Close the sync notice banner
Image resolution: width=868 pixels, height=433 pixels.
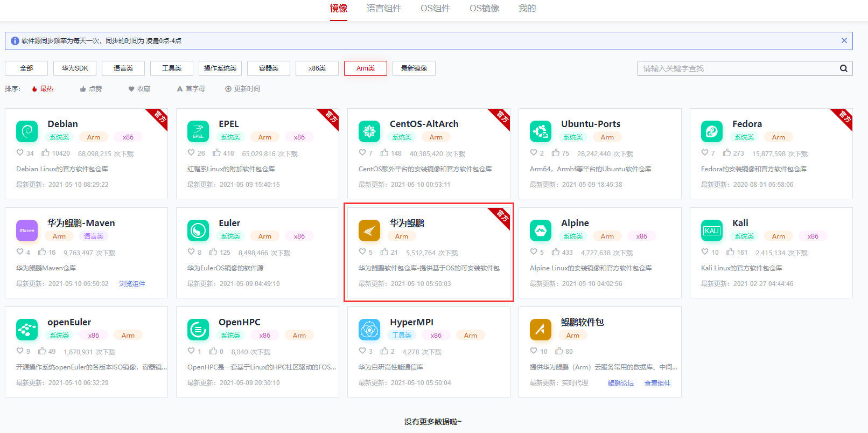(844, 40)
